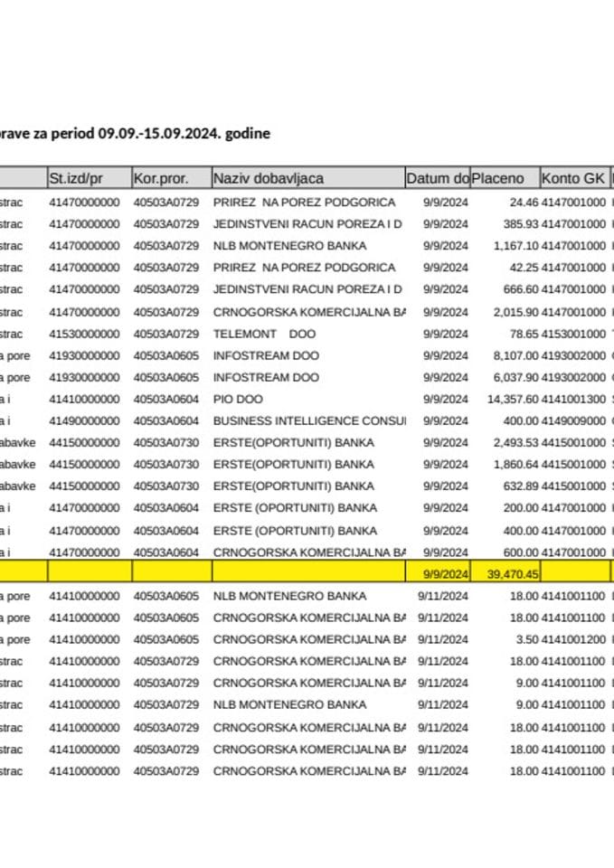Select the amount 1,167.10
614x868 pixels.
pos(516,246)
